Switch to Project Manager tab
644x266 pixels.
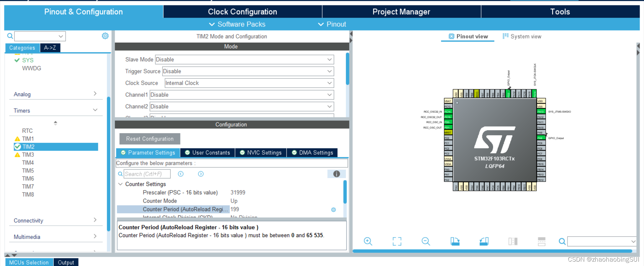pos(401,12)
